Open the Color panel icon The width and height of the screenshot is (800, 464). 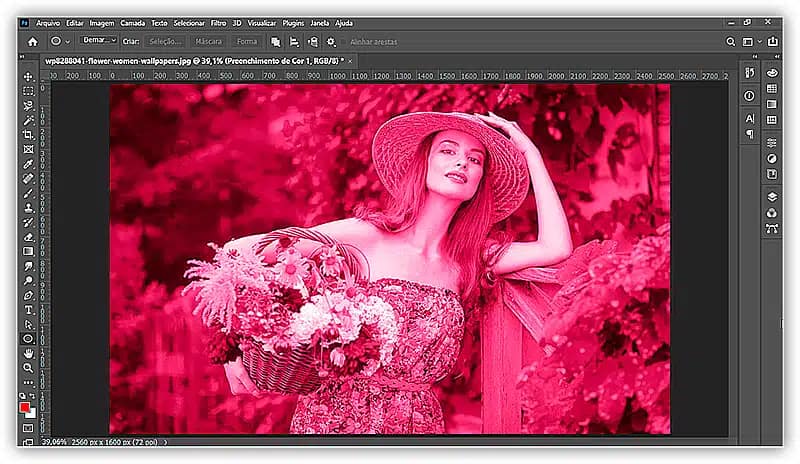coord(772,73)
